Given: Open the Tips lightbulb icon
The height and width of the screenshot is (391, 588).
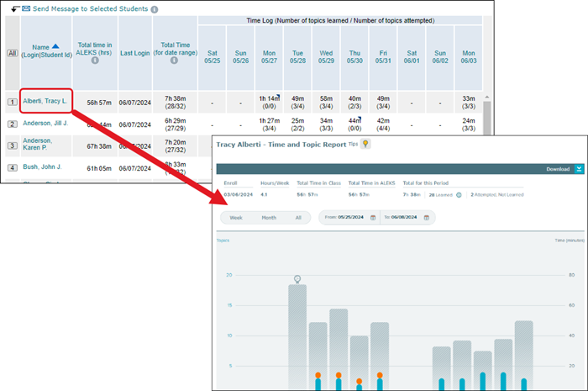Looking at the screenshot, I should tap(365, 145).
